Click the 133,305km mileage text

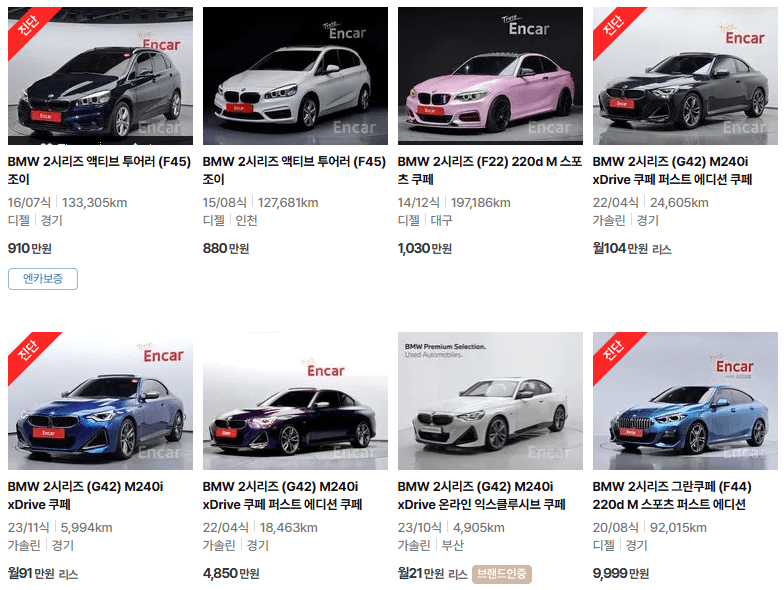(x=94, y=202)
